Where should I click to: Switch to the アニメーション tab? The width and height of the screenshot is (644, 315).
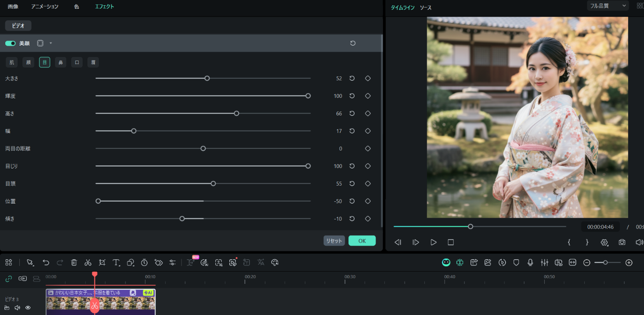pos(45,7)
